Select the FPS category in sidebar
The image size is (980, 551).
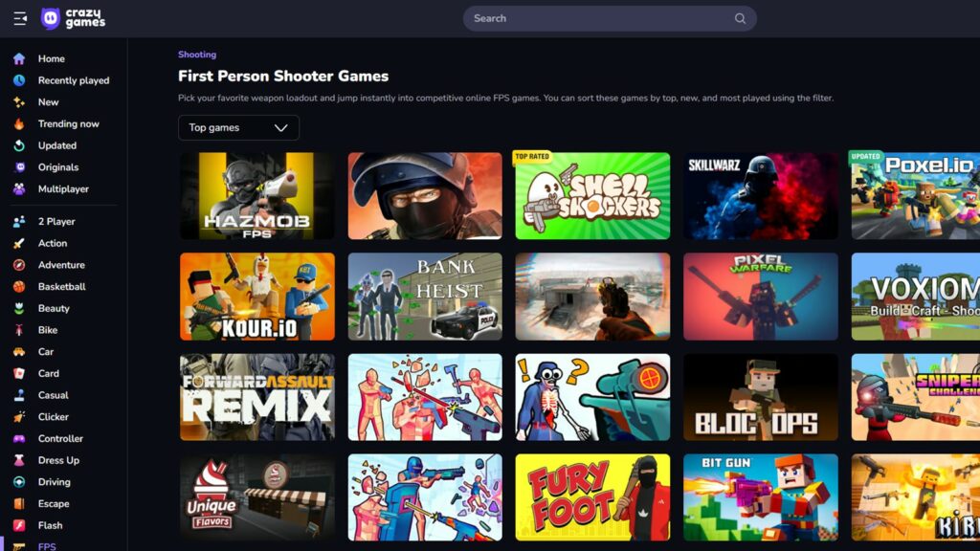coord(47,546)
